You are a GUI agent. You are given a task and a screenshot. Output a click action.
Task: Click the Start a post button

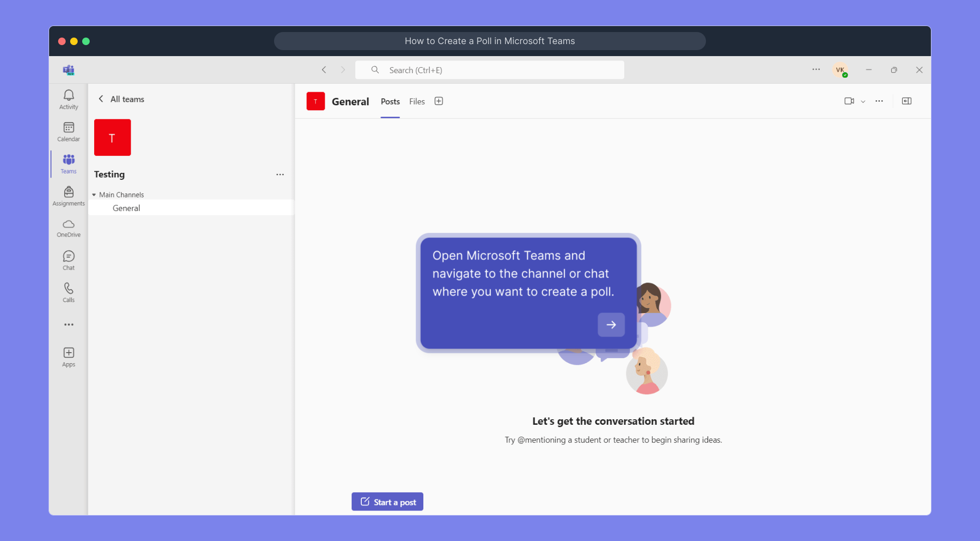point(387,501)
